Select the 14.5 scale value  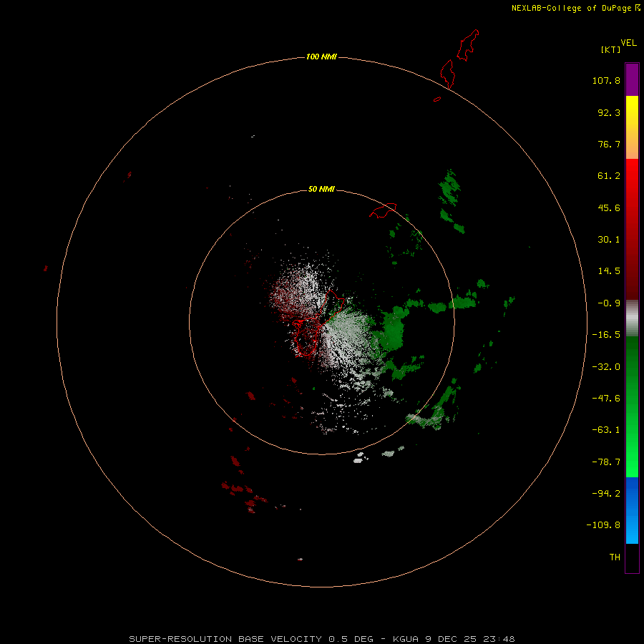pos(609,271)
